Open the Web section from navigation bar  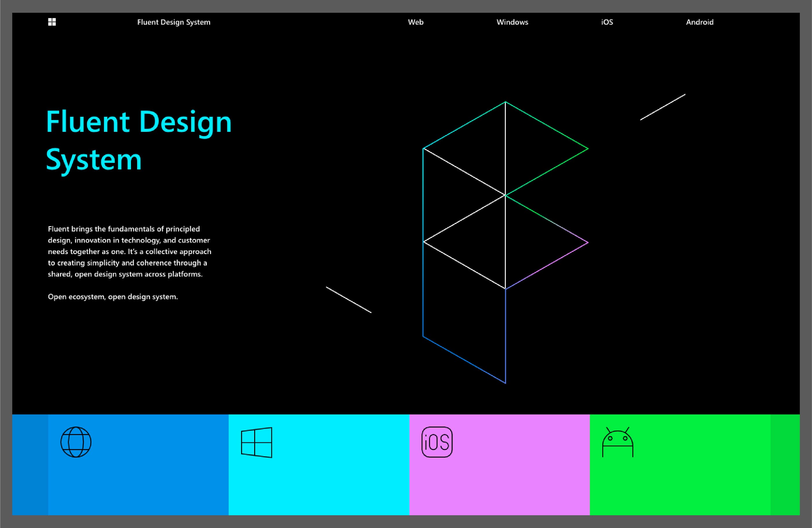(415, 22)
